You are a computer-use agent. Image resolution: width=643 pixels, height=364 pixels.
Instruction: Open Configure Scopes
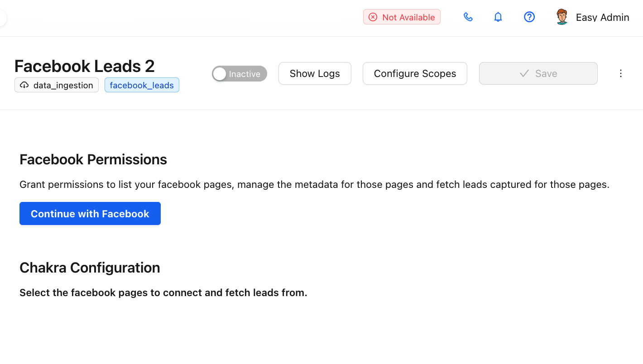click(x=415, y=73)
